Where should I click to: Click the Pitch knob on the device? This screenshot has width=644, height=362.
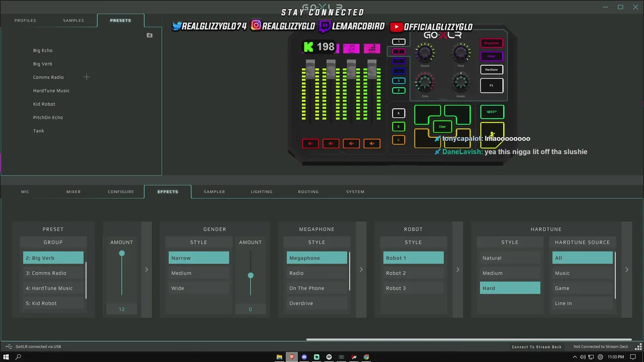click(x=461, y=53)
